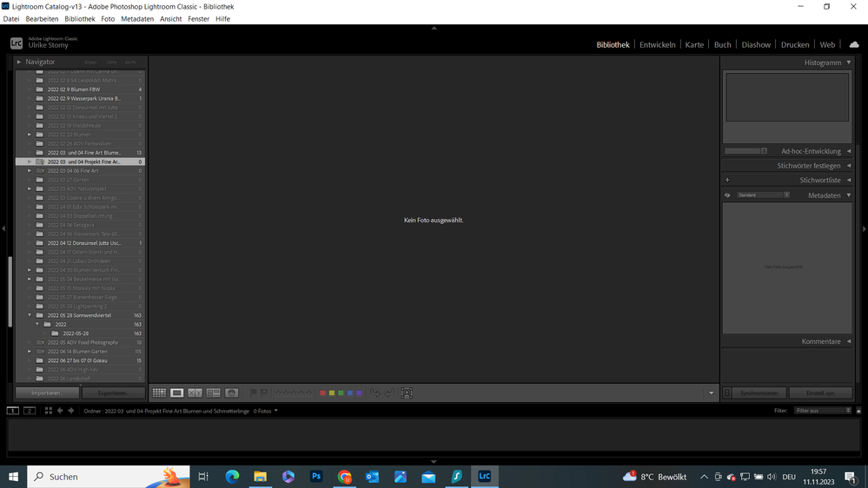Screen dimensions: 868x488
Task: Click the Lrc logo in the identity plate
Action: [x=17, y=43]
